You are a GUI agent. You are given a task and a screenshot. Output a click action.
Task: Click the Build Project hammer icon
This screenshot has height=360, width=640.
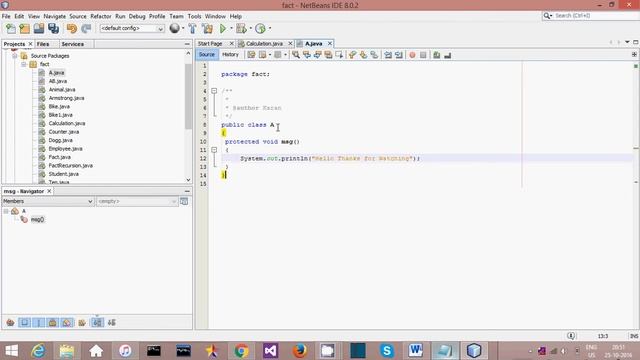[x=192, y=28]
